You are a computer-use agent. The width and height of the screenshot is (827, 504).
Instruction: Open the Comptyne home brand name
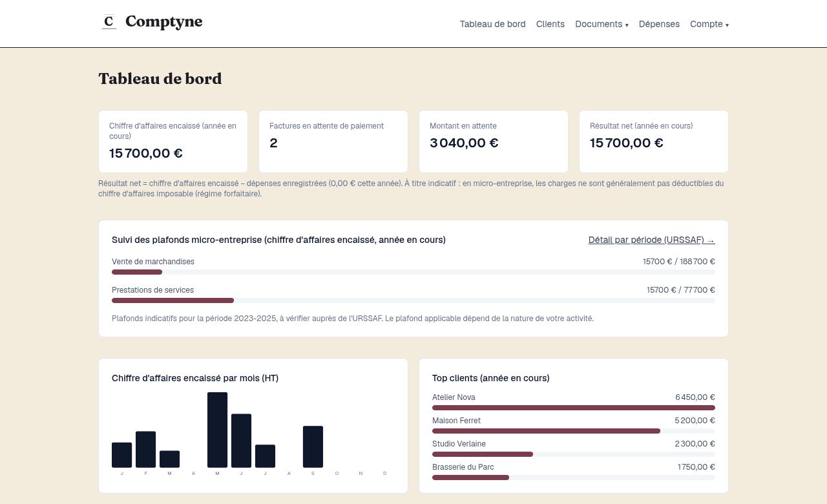pos(163,22)
